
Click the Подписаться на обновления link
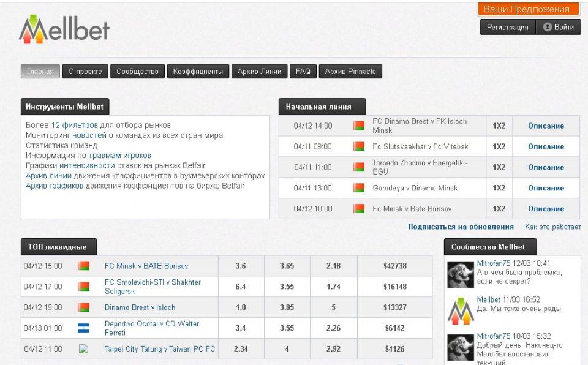coord(461,227)
